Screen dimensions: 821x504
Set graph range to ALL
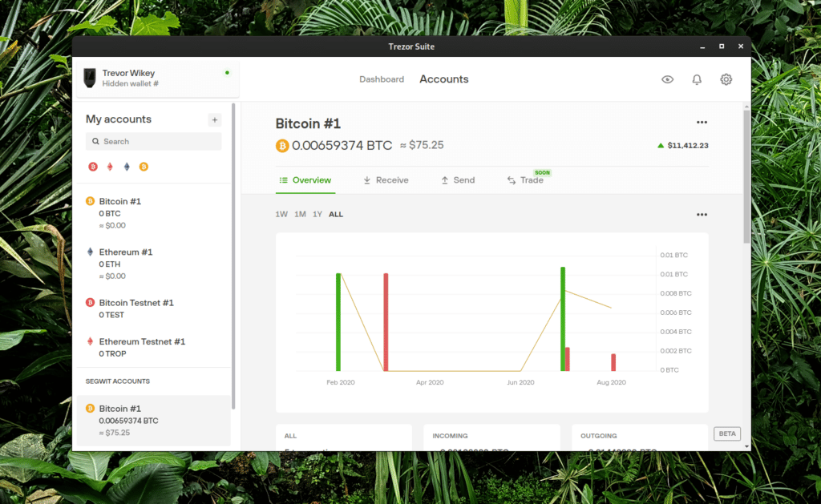[x=336, y=214]
